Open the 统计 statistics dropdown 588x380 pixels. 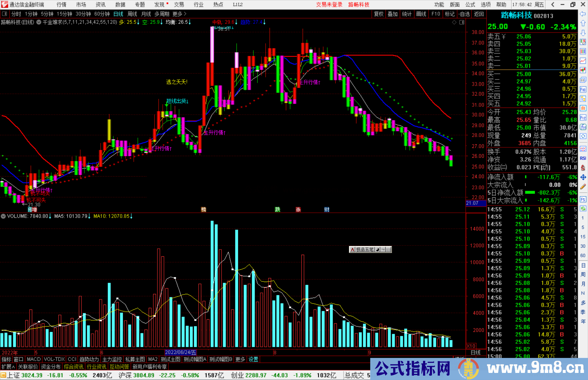pyautogui.click(x=407, y=14)
